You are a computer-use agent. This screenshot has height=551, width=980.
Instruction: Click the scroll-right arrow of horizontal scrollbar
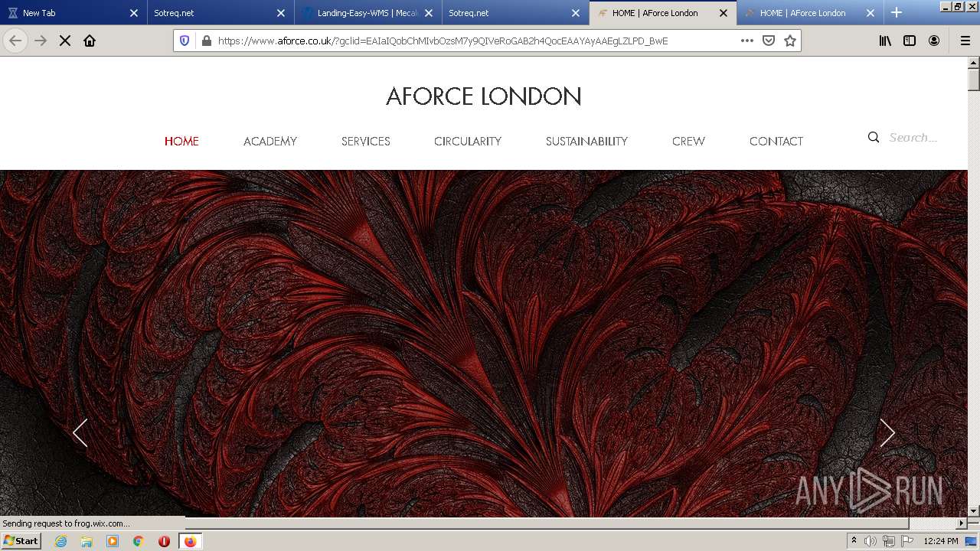pos(962,523)
